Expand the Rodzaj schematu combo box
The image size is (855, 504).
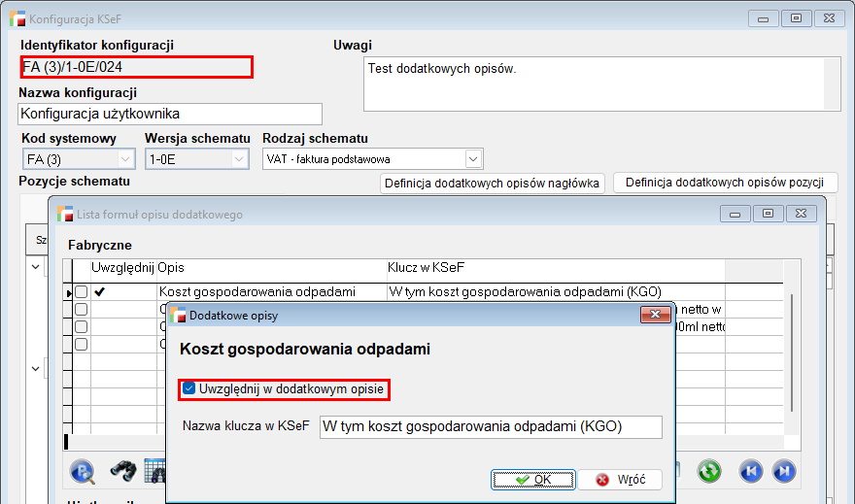(x=472, y=158)
